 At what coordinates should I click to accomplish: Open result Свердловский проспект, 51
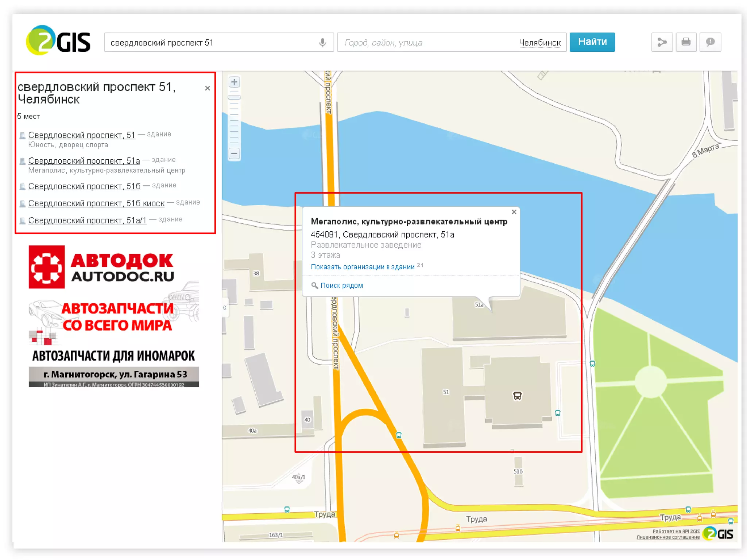(81, 135)
